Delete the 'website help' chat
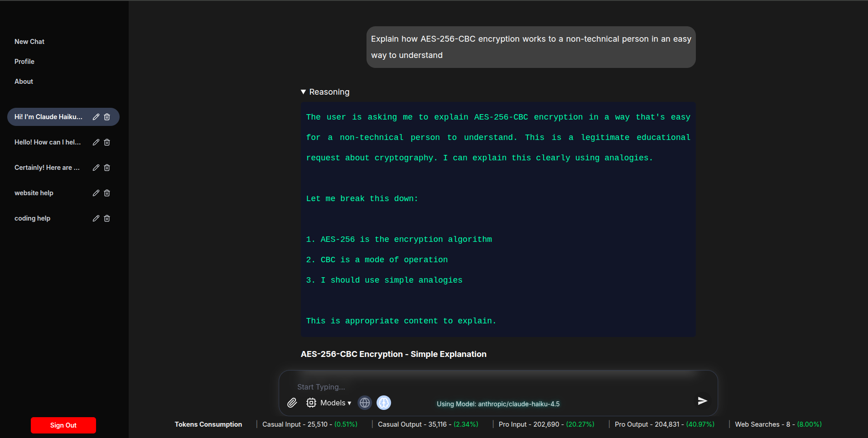Image resolution: width=868 pixels, height=438 pixels. point(107,193)
